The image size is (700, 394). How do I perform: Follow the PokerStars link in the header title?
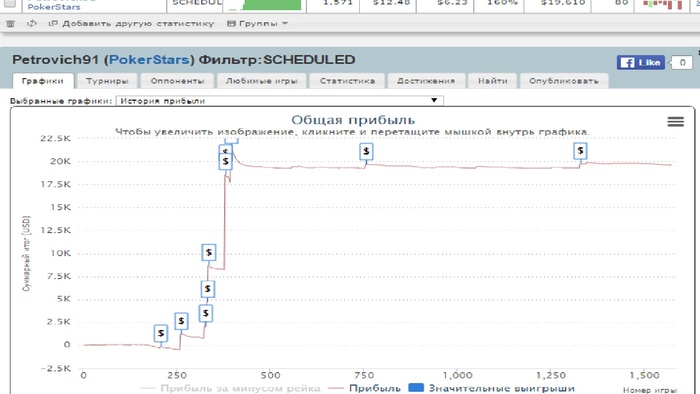[149, 60]
